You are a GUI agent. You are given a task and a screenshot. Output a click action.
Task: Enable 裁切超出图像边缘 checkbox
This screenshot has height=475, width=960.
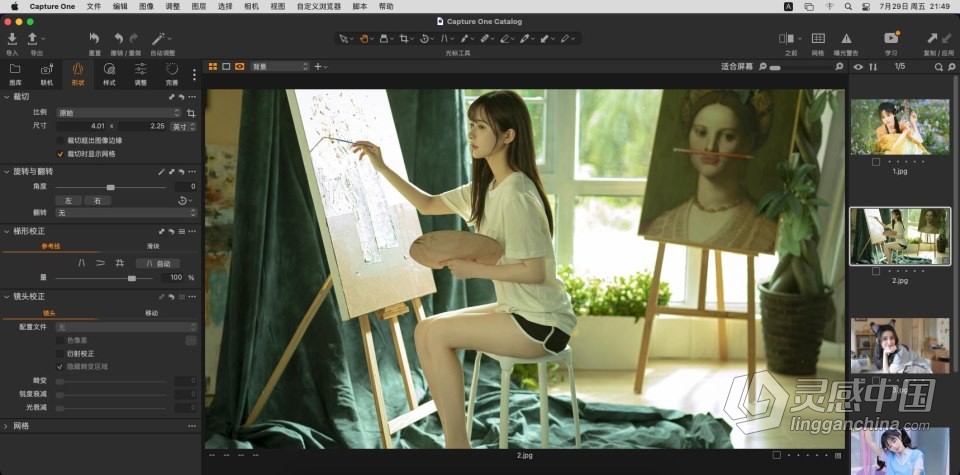(x=60, y=140)
